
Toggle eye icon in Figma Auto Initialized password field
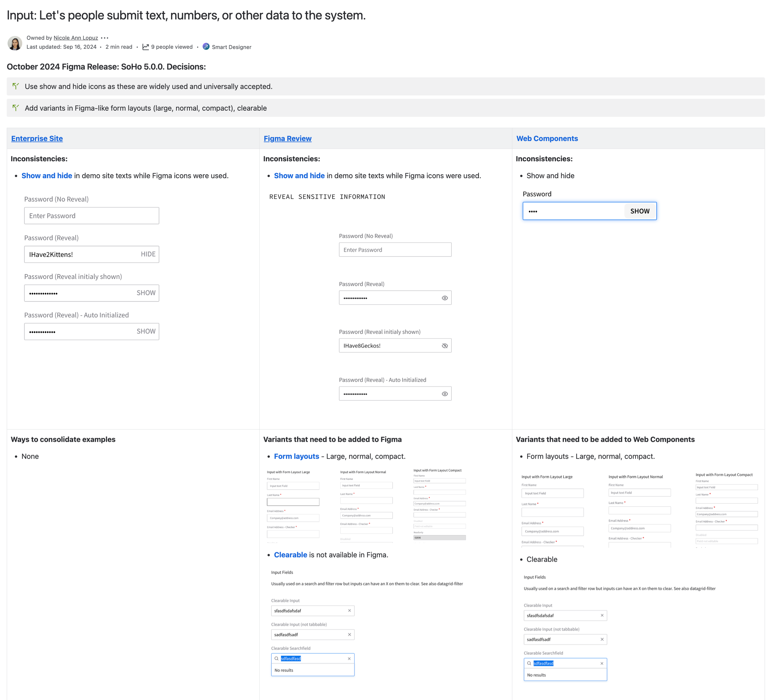[x=445, y=394]
